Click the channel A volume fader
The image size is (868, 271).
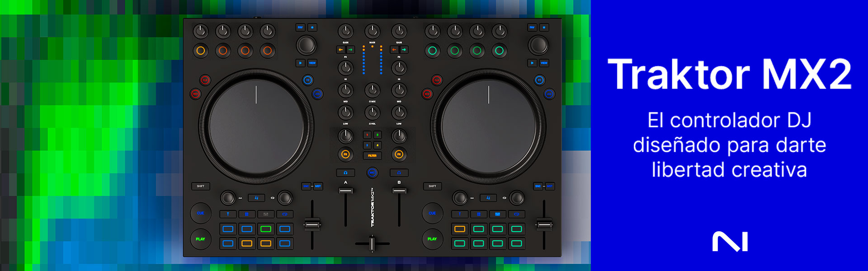345,191
